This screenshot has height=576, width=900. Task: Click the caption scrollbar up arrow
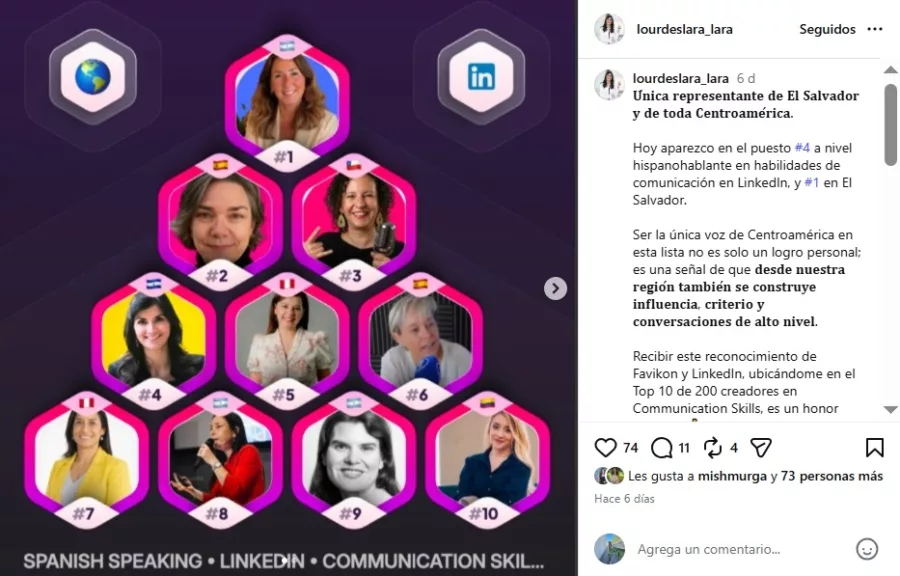coord(890,69)
